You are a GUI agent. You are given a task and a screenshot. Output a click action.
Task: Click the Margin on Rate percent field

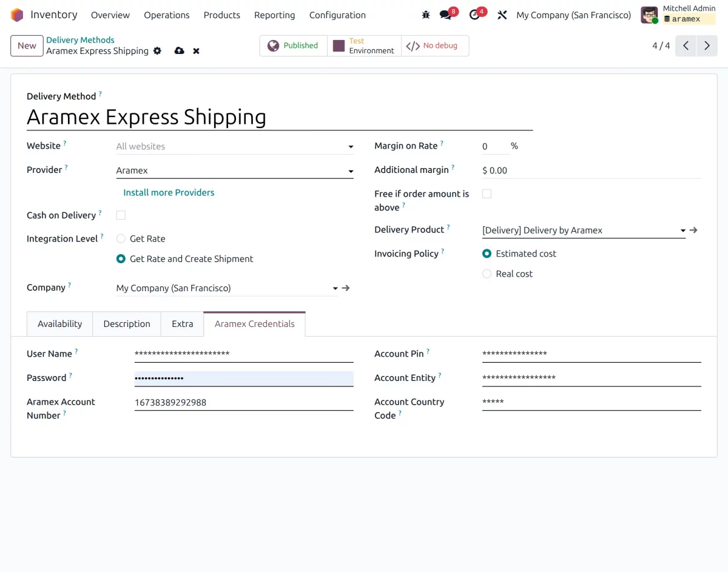pos(495,146)
